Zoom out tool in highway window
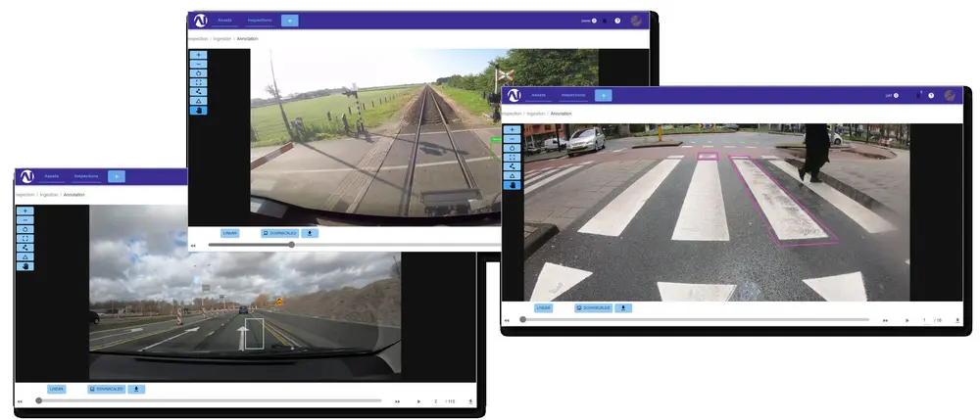Screen dimensions: 980x420 coord(25,219)
